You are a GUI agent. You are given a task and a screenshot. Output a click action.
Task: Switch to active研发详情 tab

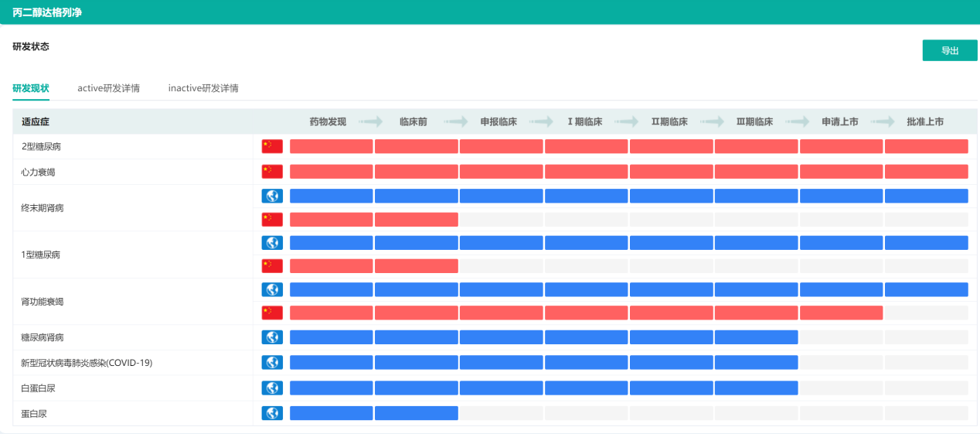pos(108,88)
